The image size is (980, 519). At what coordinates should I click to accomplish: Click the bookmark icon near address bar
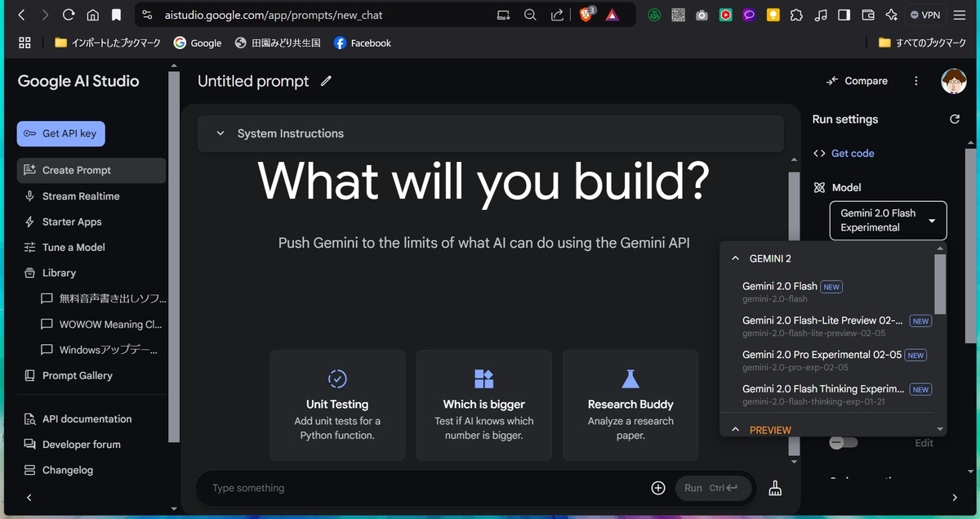117,15
